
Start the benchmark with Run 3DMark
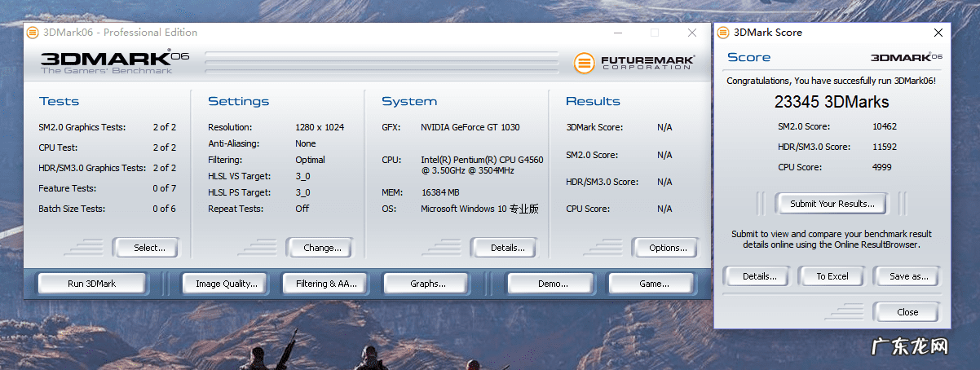[91, 284]
